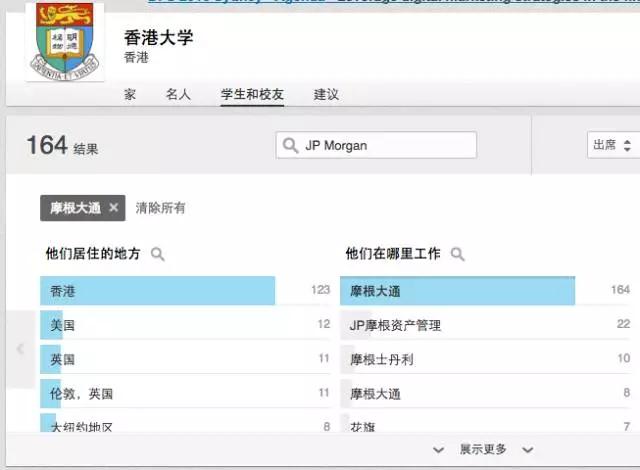Viewport: 640px width, 470px height.
Task: Select the 学生和校友 tab
Action: click(252, 95)
